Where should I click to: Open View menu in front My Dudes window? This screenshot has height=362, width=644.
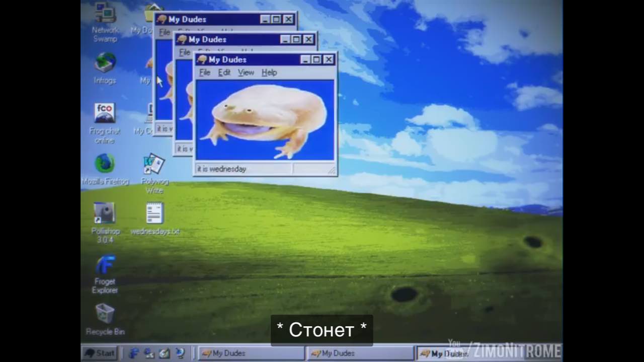pyautogui.click(x=246, y=73)
